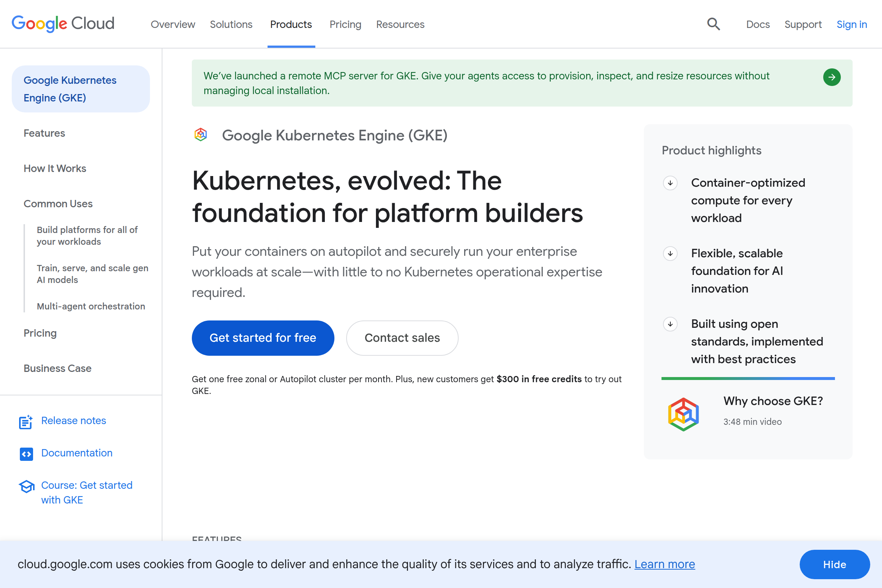Jump to Features in sidebar
Screen dimensions: 882x588
[44, 133]
